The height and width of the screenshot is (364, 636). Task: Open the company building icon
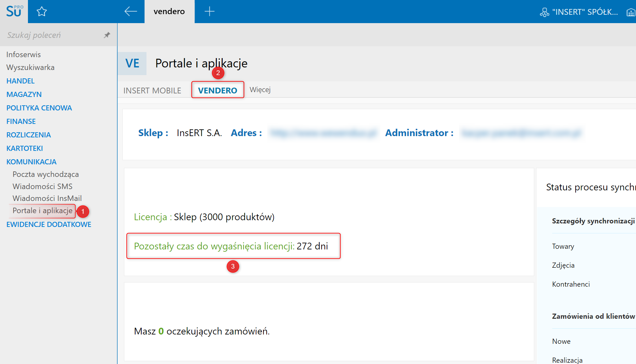[631, 12]
